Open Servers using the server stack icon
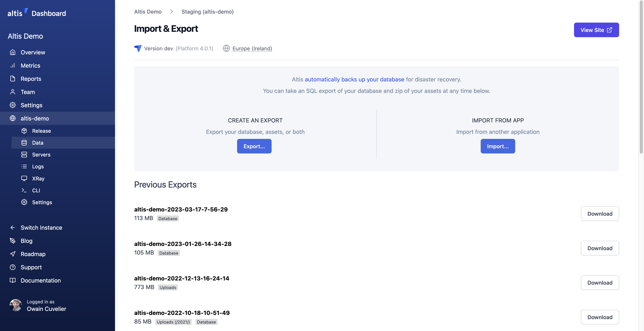Screen dimensions: 644x331 [24, 154]
